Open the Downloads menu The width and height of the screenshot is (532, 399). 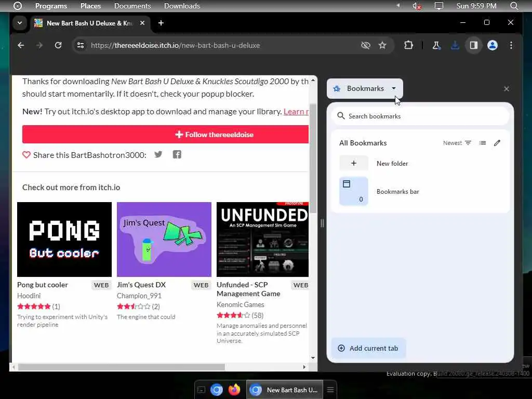pos(182,6)
